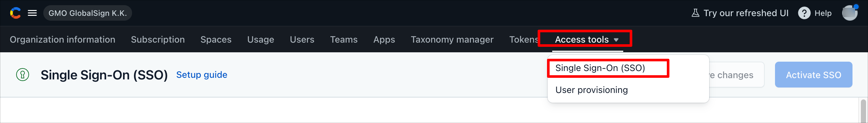
Task: Click the SSO keyhole icon
Action: 23,75
